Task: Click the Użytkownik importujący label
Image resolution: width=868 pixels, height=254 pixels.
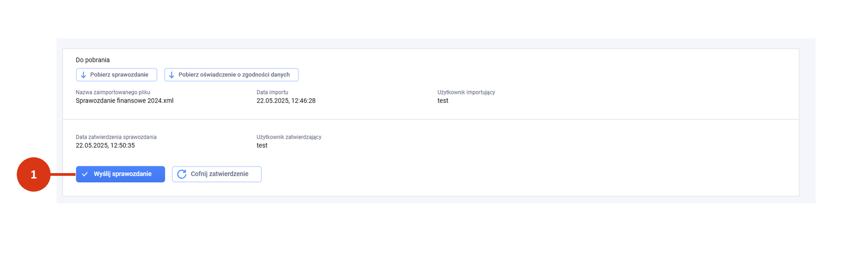Action: (x=466, y=92)
